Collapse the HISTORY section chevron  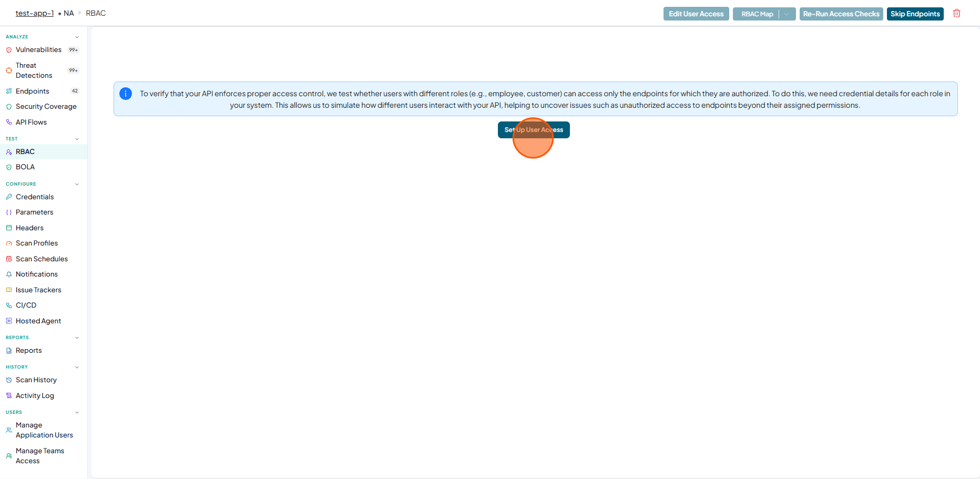tap(77, 367)
